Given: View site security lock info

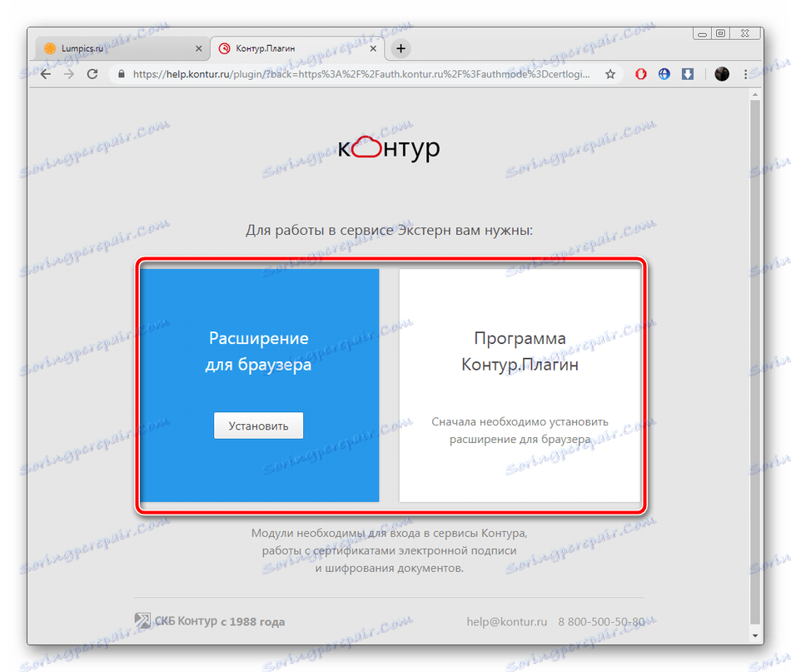Looking at the screenshot, I should point(121,74).
